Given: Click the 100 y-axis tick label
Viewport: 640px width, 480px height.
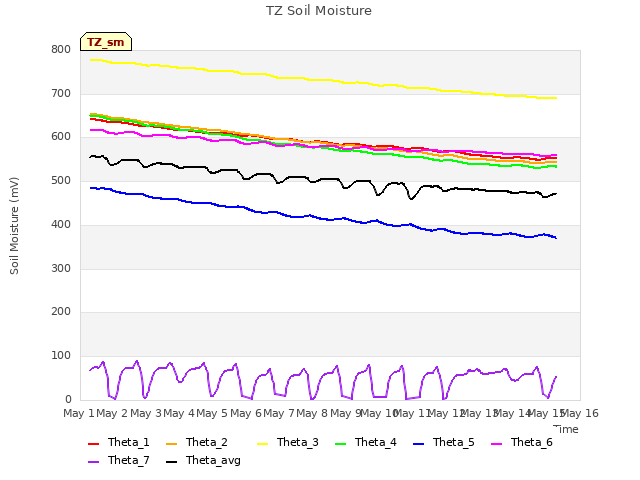Looking at the screenshot, I should [61, 356].
